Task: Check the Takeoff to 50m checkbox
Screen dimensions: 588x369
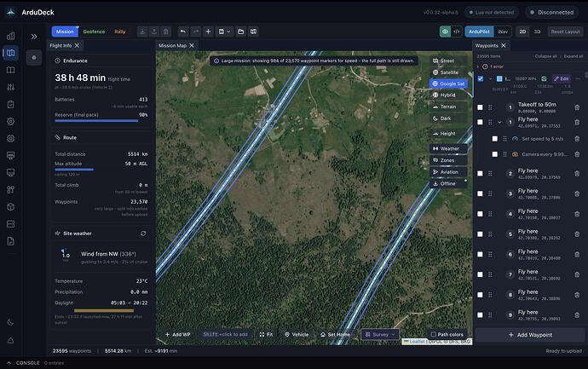Action: click(480, 107)
